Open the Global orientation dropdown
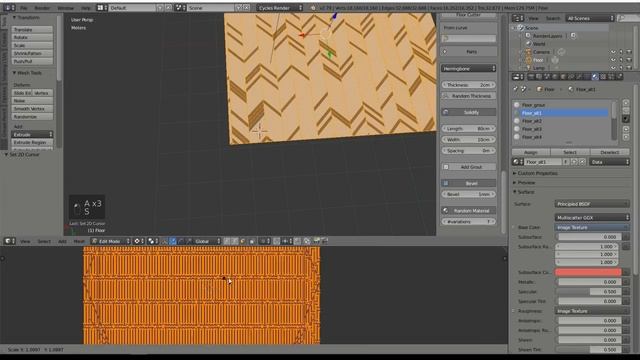Viewport: 640px width, 360px height. click(x=207, y=241)
